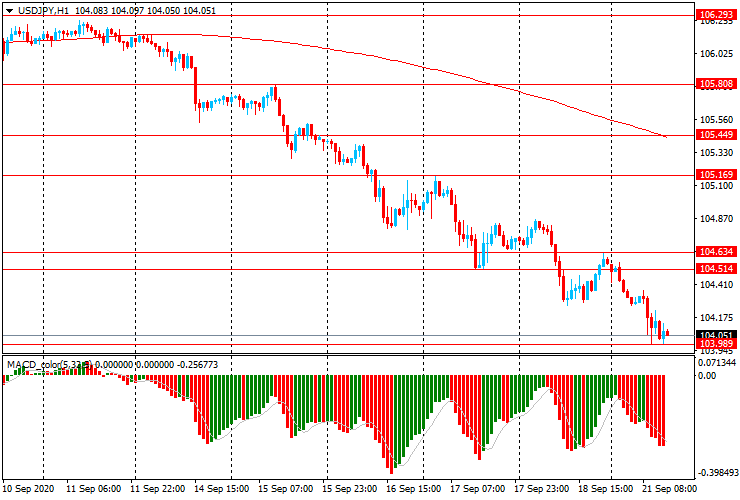Click the 104.870 price axis value

point(716,219)
